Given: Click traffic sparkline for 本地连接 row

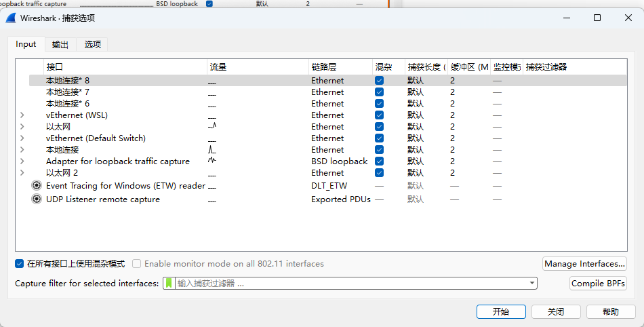Looking at the screenshot, I should click(x=212, y=149).
